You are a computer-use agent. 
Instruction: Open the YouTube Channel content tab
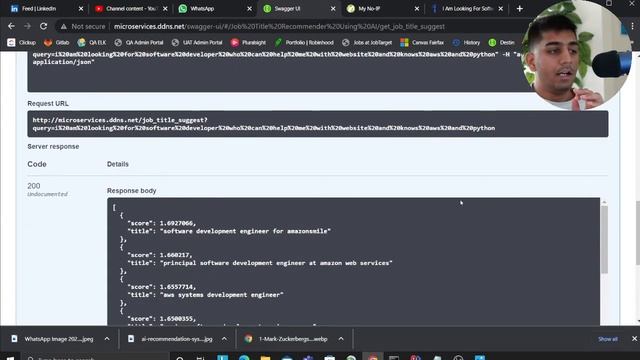130,9
